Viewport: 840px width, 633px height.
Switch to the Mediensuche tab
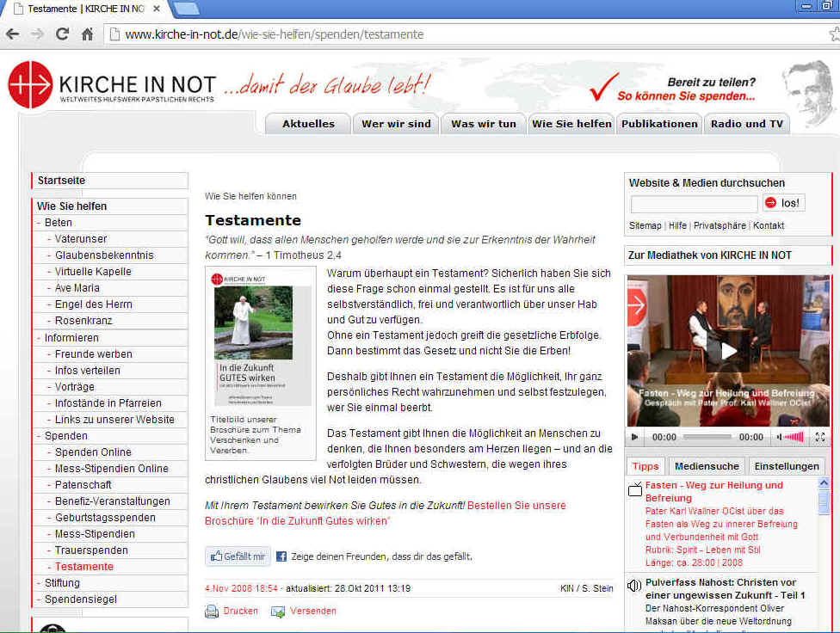tap(707, 466)
